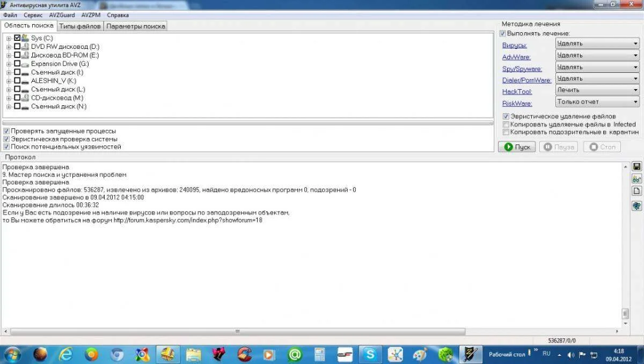644x364 pixels.
Task: Check the Expansion Drive (G:) checkbox
Action: tap(17, 63)
